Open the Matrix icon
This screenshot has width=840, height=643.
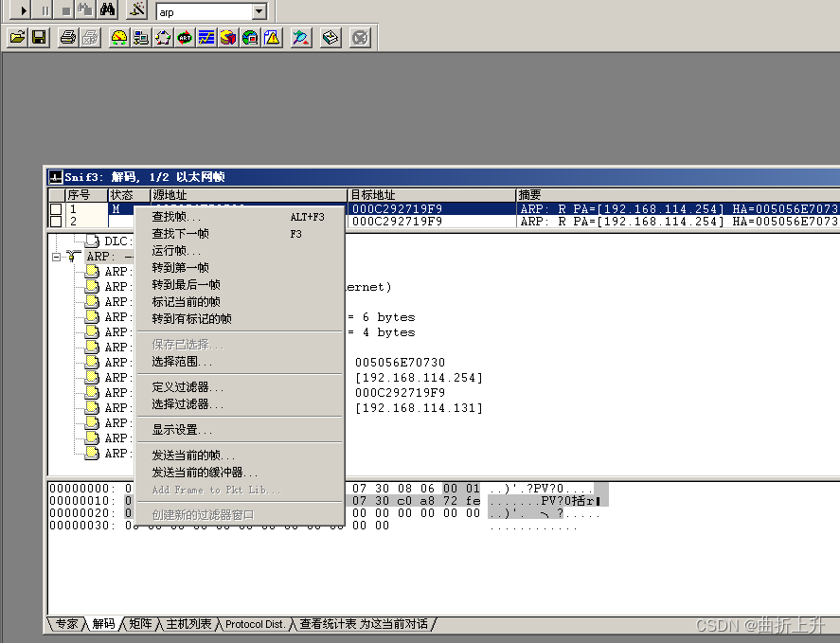163,38
